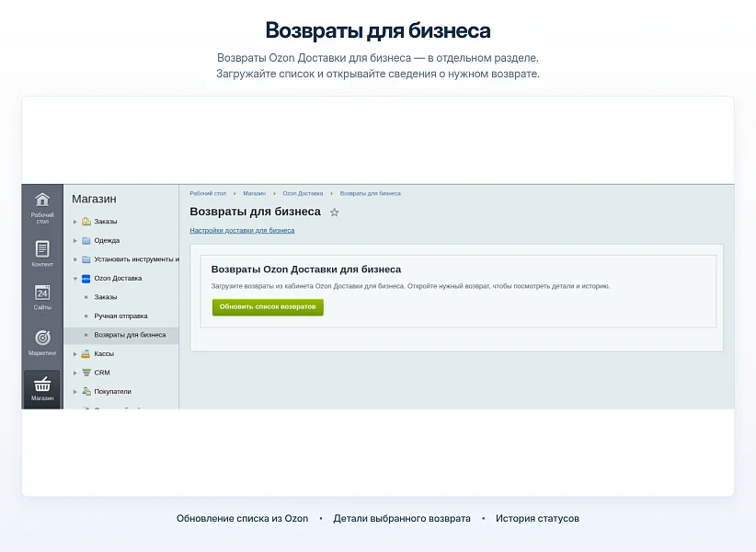The image size is (756, 552).
Task: Open the Рабочий стол home icon
Action: point(42,200)
